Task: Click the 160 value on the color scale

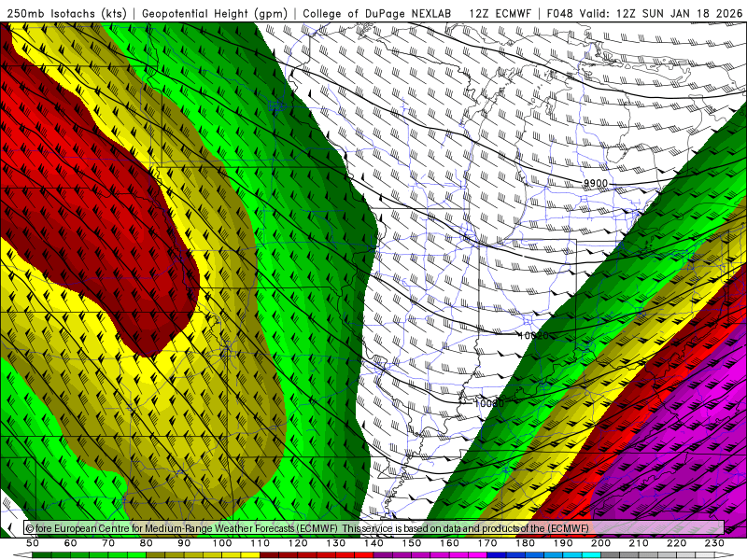Action: (449, 543)
